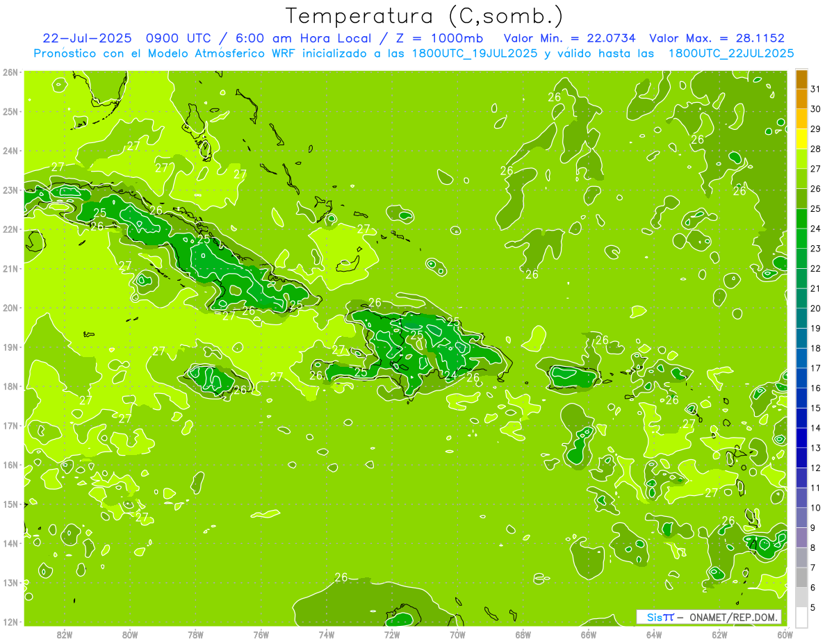The height and width of the screenshot is (644, 834).
Task: Click the '8' label on the color scale
Action: 812,547
